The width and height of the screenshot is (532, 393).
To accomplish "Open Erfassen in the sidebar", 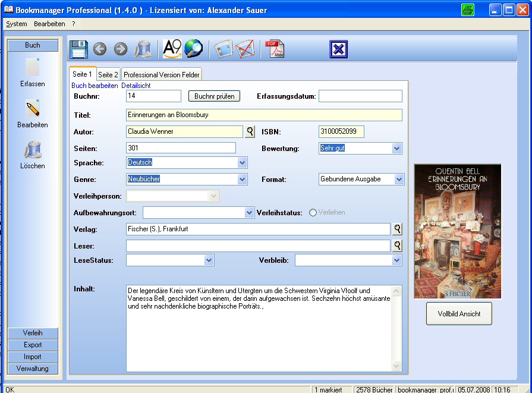I will pos(33,73).
